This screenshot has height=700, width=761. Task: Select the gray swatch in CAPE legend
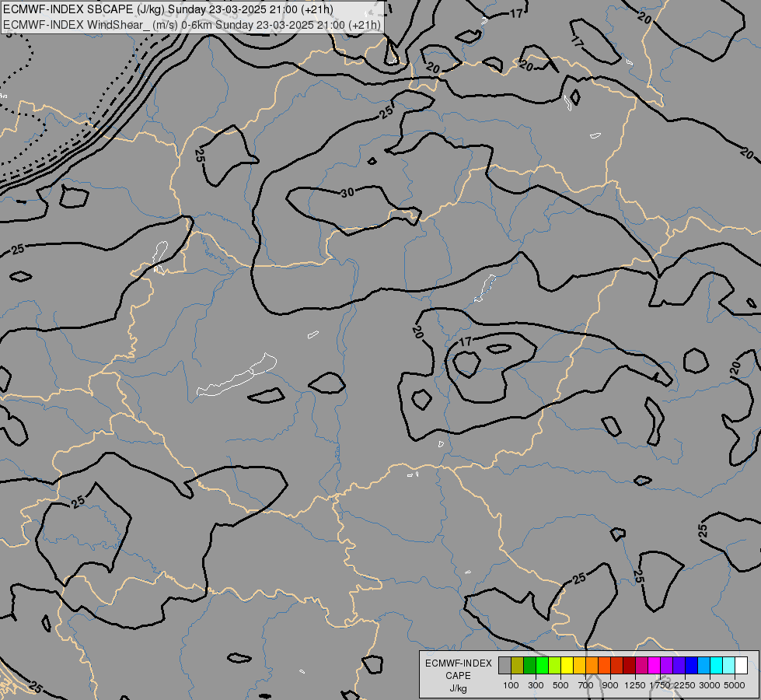(x=504, y=665)
